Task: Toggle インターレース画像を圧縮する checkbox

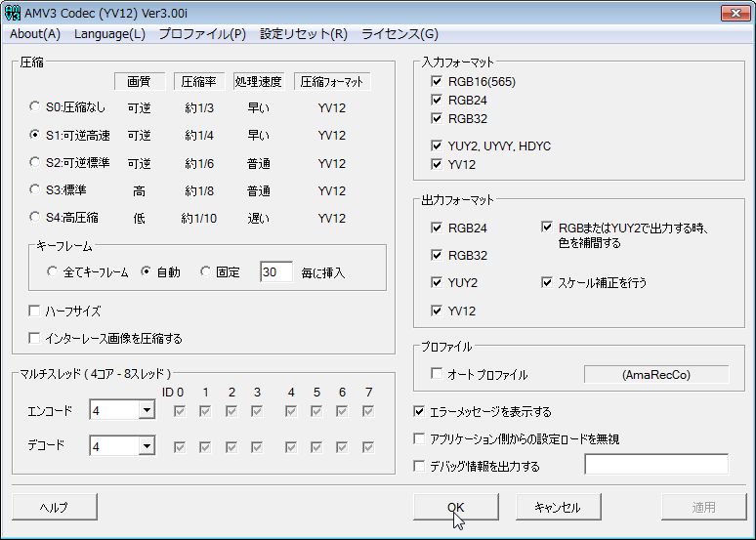Action: point(36,339)
